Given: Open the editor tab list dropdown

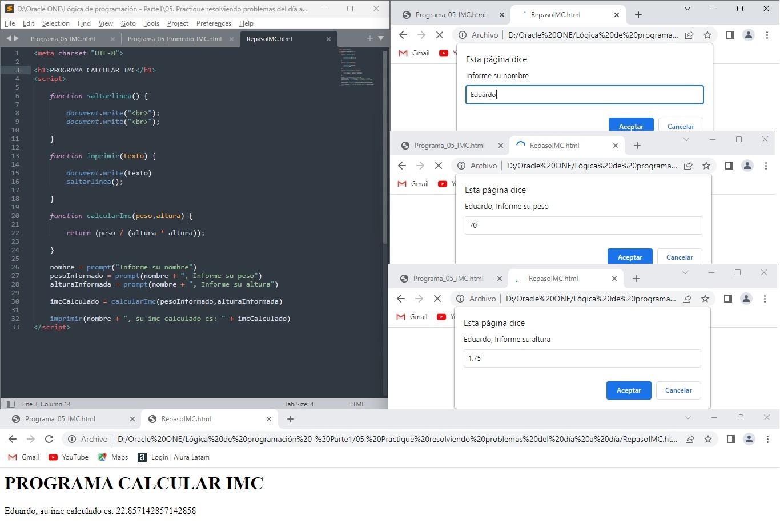Looking at the screenshot, I should 381,38.
